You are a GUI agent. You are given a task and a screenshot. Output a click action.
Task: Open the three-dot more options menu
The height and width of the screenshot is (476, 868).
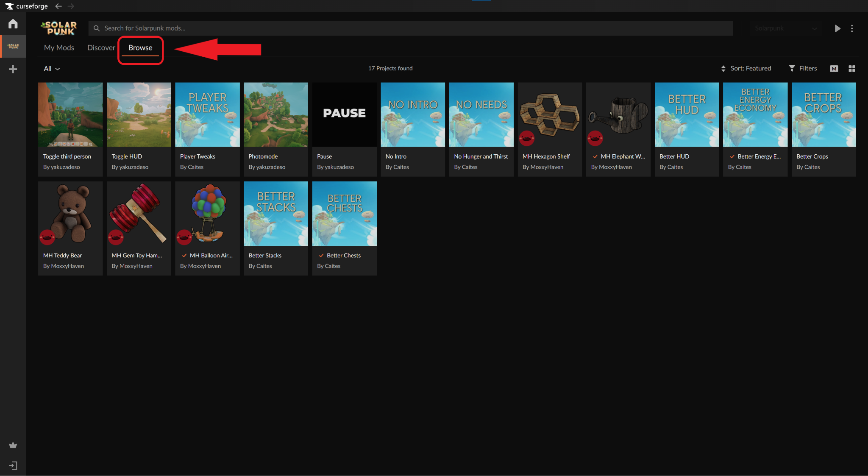tap(852, 28)
